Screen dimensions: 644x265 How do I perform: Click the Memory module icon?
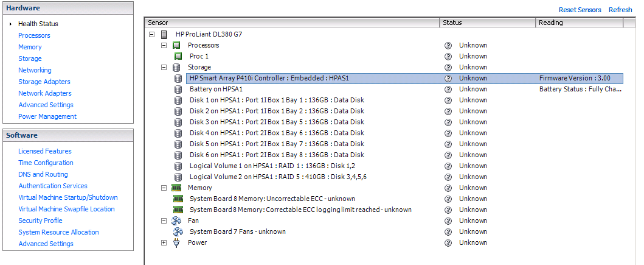tap(176, 188)
